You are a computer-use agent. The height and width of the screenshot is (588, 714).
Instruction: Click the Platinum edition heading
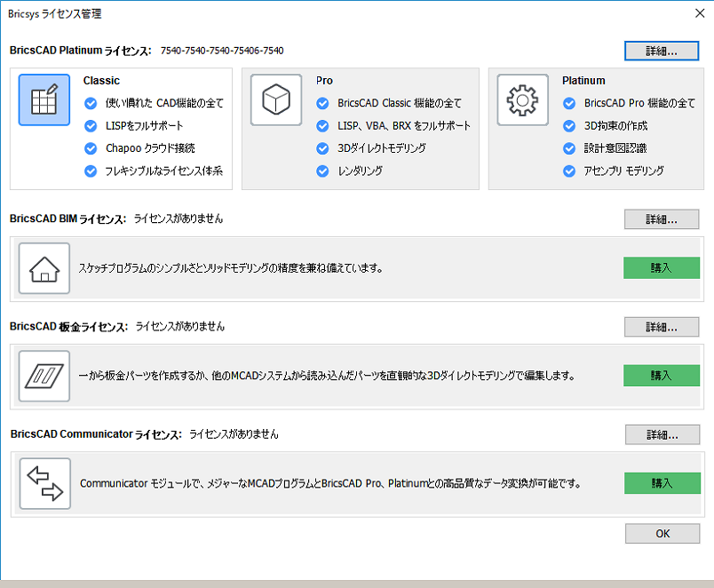[583, 81]
